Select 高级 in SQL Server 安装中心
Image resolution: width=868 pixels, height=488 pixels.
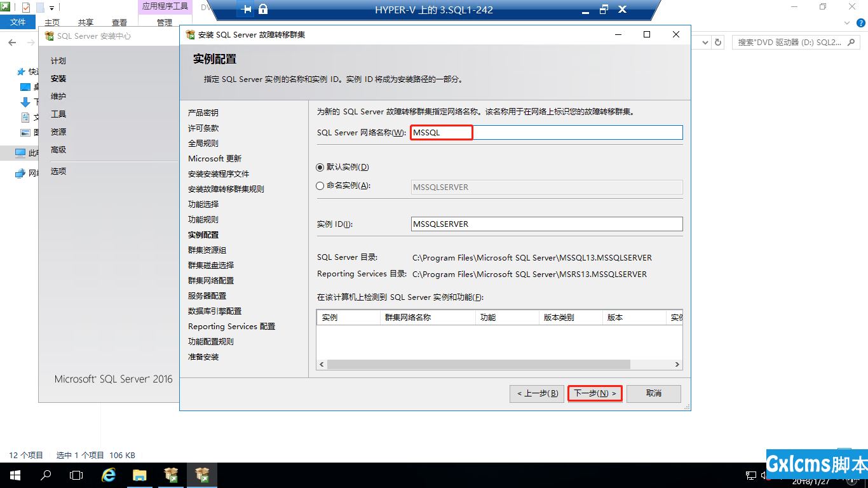click(58, 150)
